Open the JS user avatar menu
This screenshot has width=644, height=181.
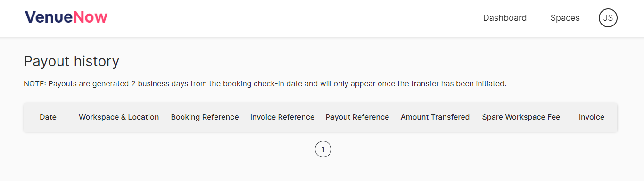[x=608, y=18]
